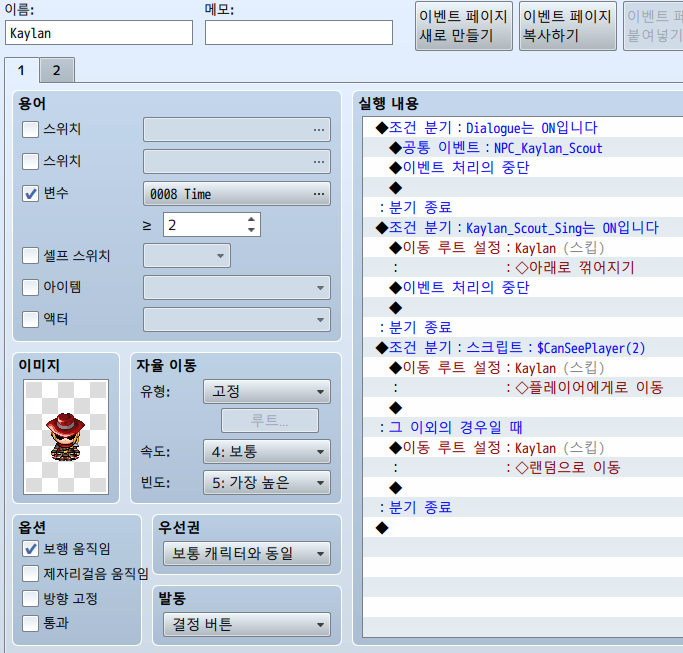The width and height of the screenshot is (683, 653).
Task: Open the 액터 dropdown list
Action: point(237,319)
